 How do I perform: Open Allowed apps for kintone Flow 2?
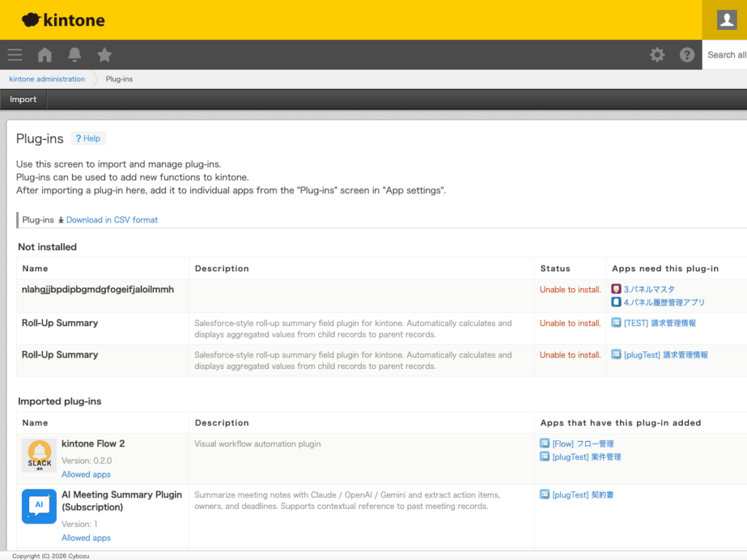click(x=86, y=474)
